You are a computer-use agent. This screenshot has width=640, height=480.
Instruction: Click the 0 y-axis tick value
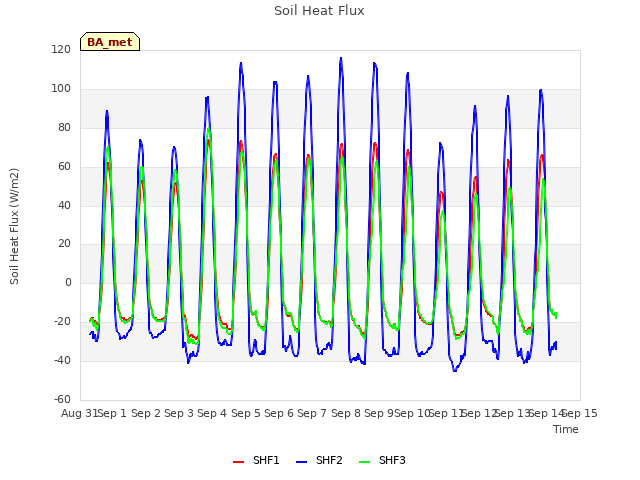[68, 282]
